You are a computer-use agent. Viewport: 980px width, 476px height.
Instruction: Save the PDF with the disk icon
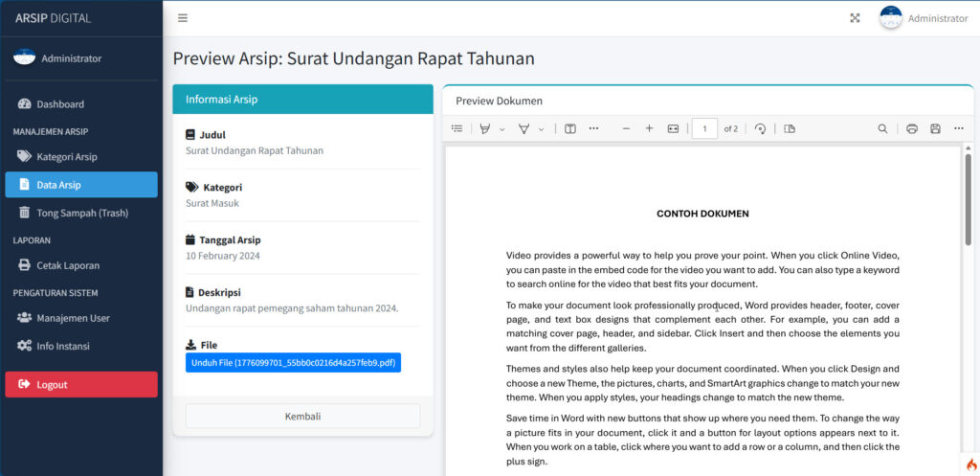click(935, 128)
